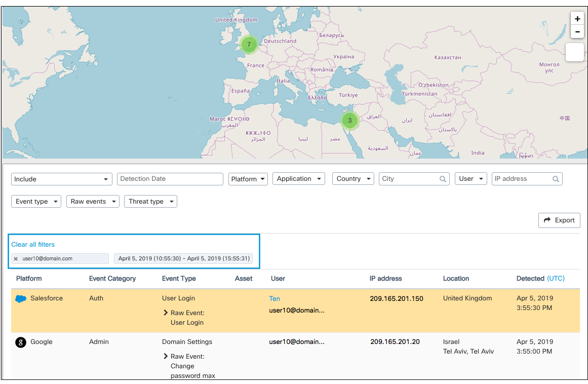This screenshot has height=384, width=588.
Task: Click the IP address search icon
Action: click(x=556, y=179)
